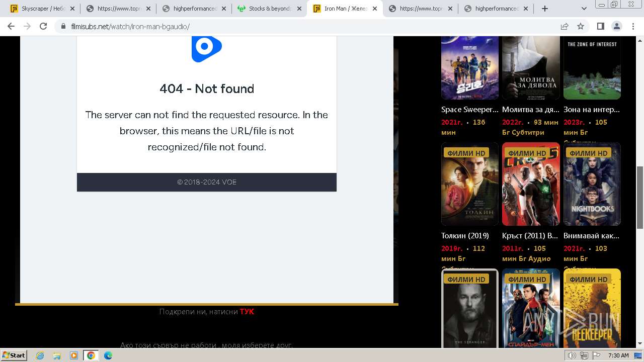Viewport: 644px width, 362px height.
Task: Open The Stranger movie poster
Action: 470,308
